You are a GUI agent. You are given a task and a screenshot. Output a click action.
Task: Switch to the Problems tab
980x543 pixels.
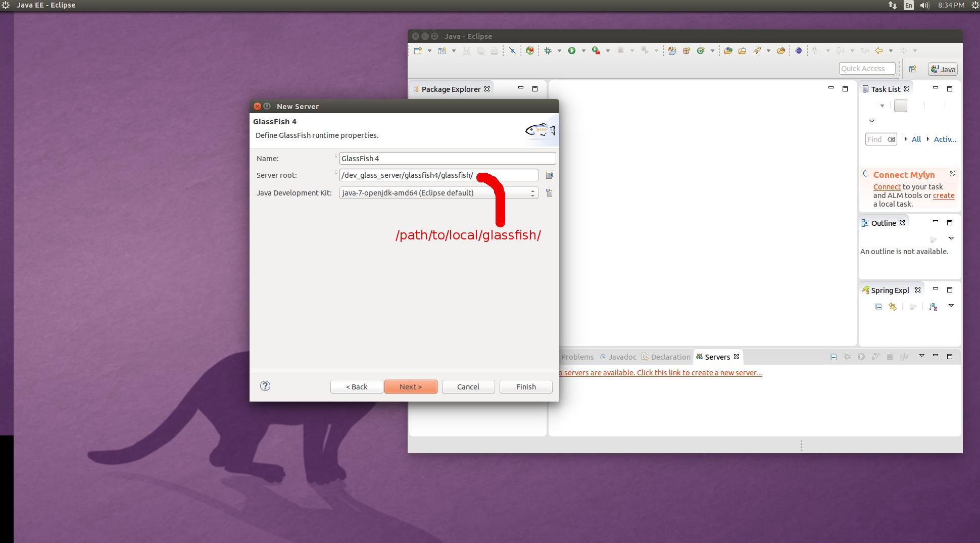[577, 357]
